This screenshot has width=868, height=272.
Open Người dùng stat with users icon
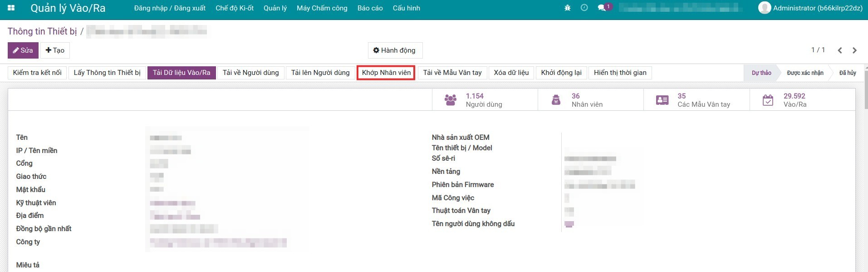coord(450,100)
